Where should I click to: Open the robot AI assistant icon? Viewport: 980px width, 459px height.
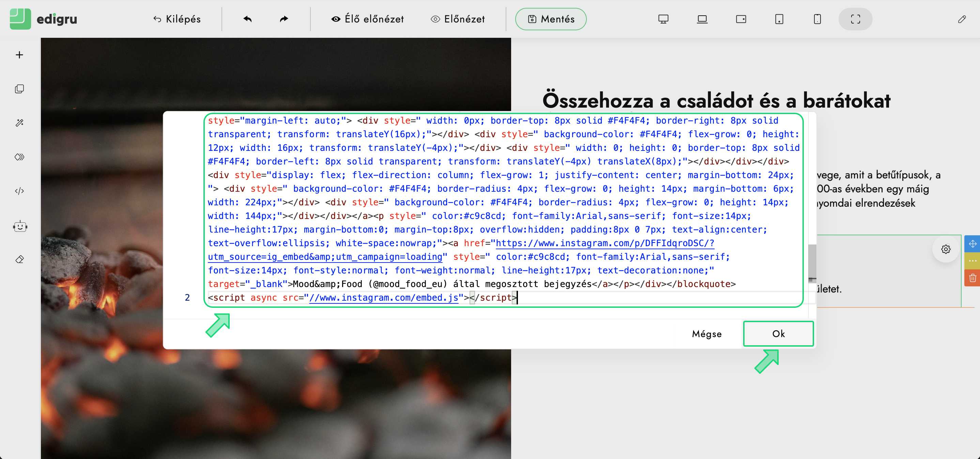[20, 227]
